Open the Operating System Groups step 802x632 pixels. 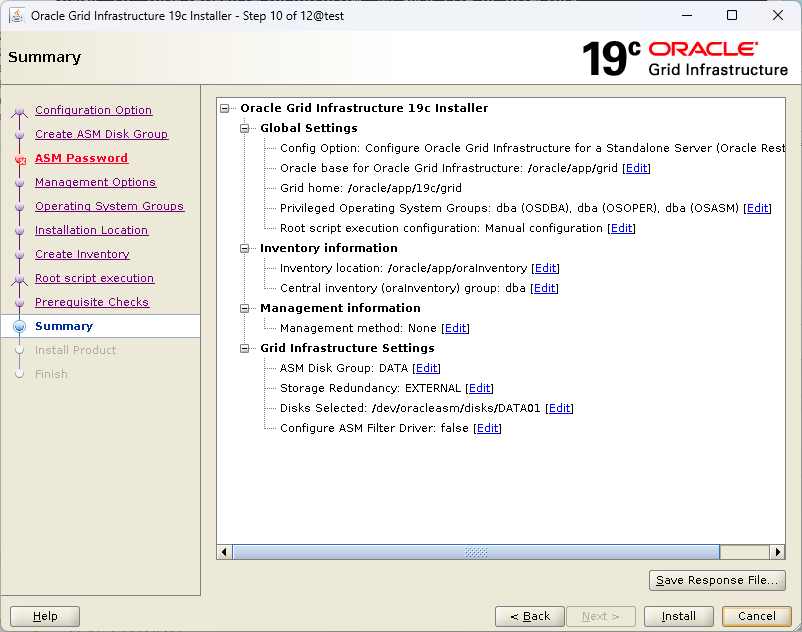109,206
